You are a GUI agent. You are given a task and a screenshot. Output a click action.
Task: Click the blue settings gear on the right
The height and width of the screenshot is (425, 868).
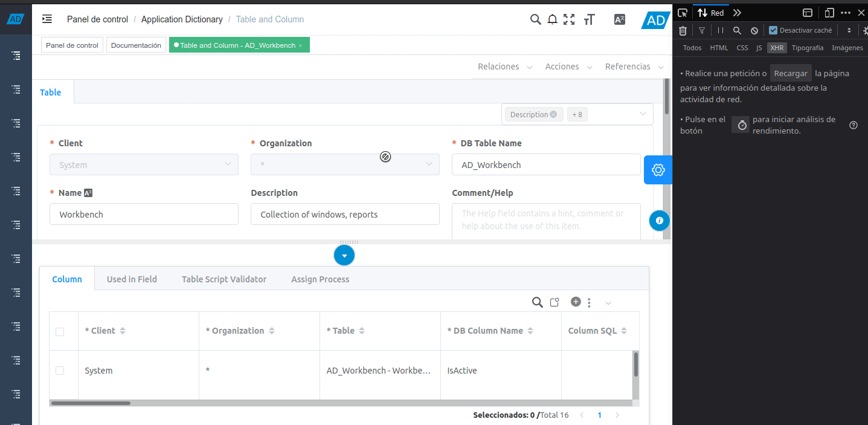[658, 170]
